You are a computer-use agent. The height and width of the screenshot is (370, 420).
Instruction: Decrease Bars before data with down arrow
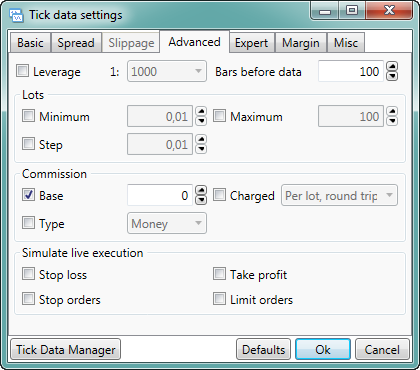point(392,76)
